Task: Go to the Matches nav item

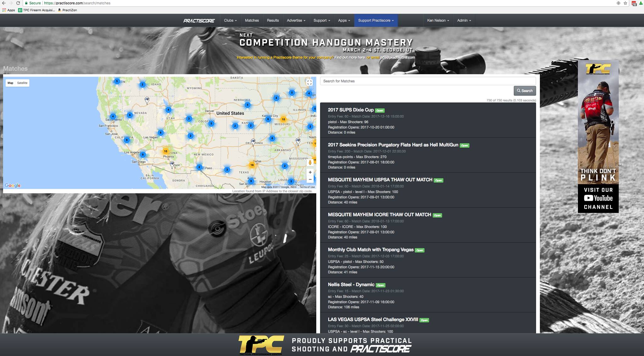Action: [252, 20]
